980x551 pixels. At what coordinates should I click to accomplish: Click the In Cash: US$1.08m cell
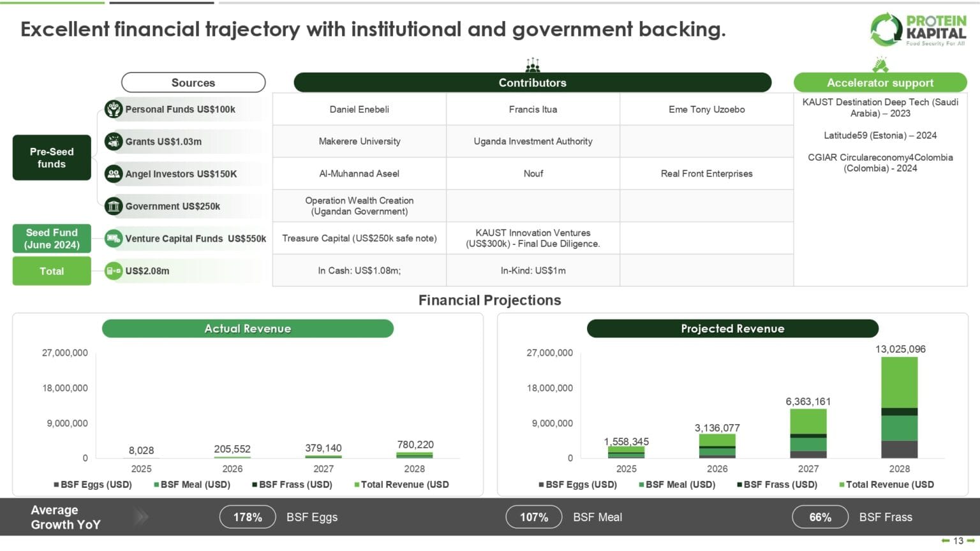click(359, 270)
